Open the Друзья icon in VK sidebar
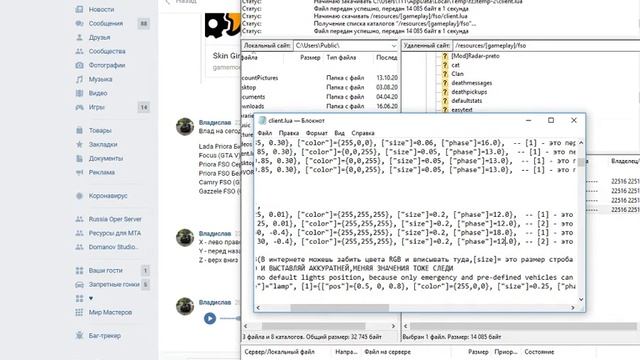Screen dimensions: 640x360 [x=80, y=37]
